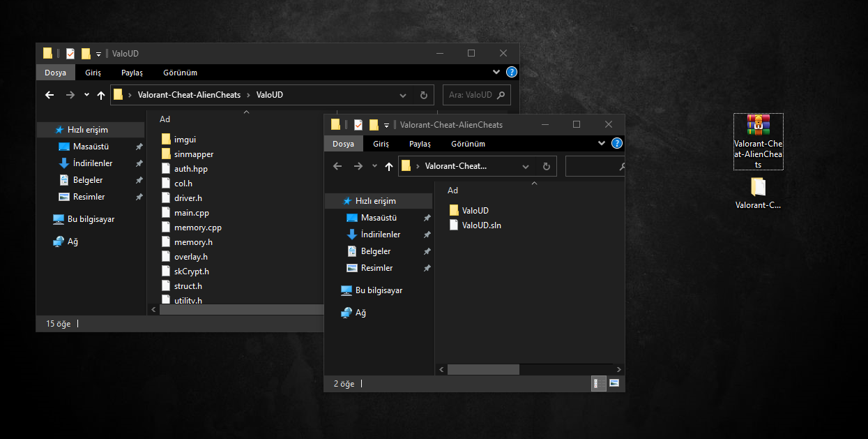Click Back arrow in front Explorer window
The height and width of the screenshot is (439, 868).
(337, 166)
